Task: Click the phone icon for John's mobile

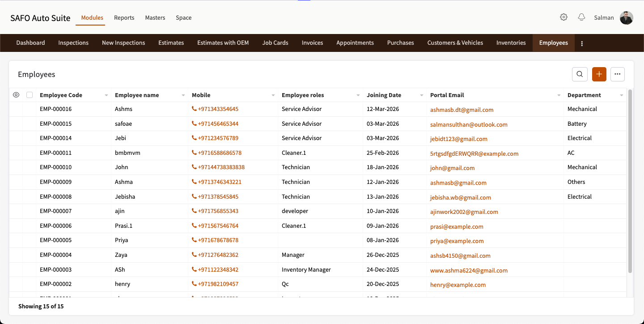Action: [x=194, y=167]
